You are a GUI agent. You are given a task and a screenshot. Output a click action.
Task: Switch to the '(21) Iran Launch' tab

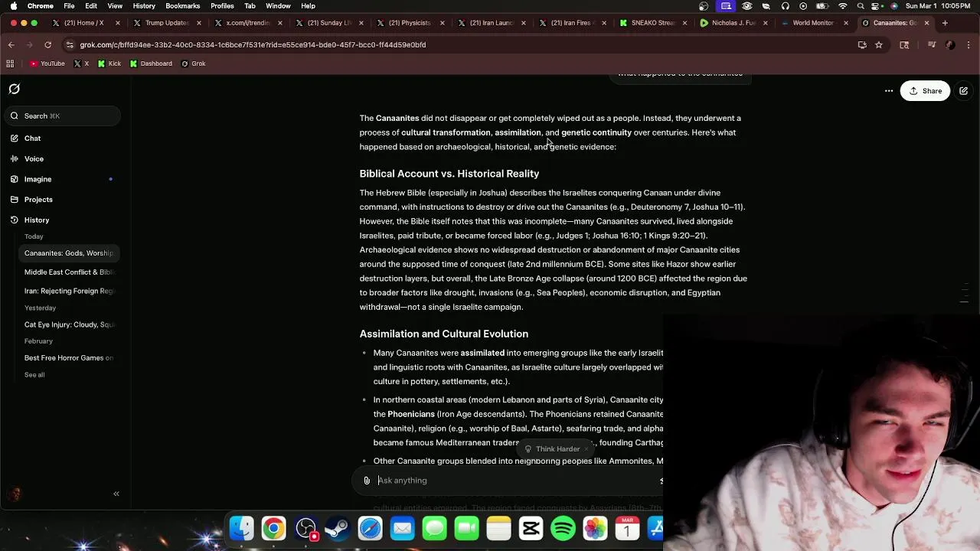(x=492, y=23)
